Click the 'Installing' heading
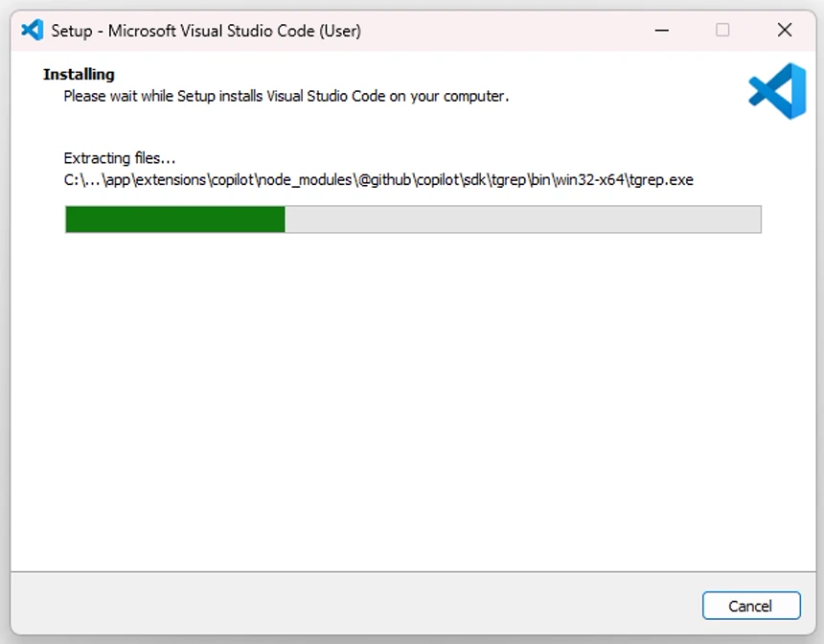This screenshot has width=824, height=644. [x=79, y=74]
